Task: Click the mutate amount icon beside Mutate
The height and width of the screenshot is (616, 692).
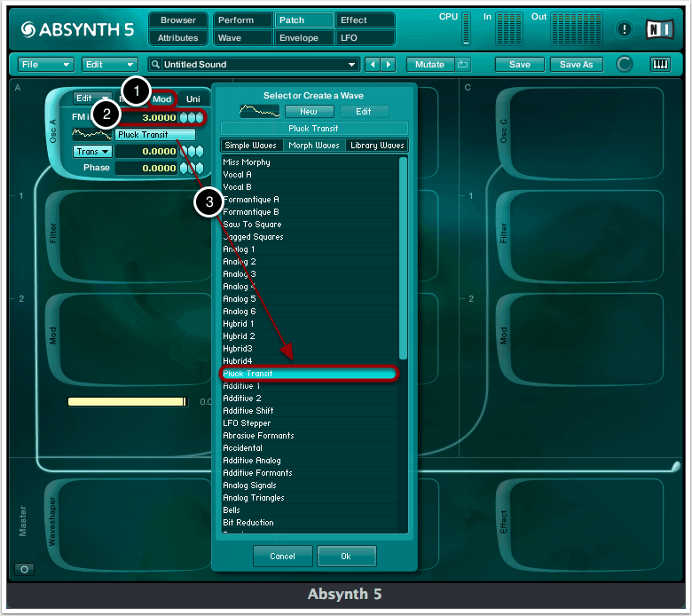Action: (463, 65)
